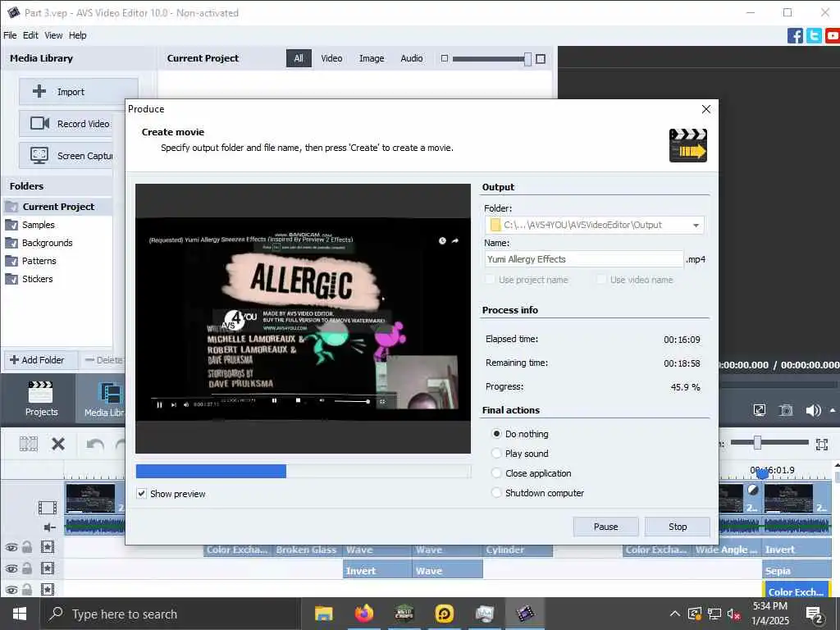Screen dimensions: 840x630
Task: Open the notification center icon
Action: [x=814, y=614]
